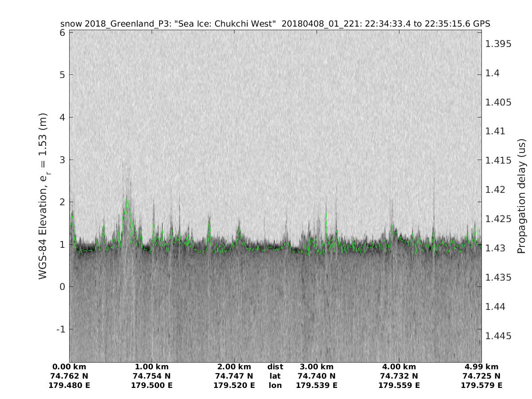Screen dimensions: 532x399
Task: Click longitude label 179.480 E
Action: (69, 385)
